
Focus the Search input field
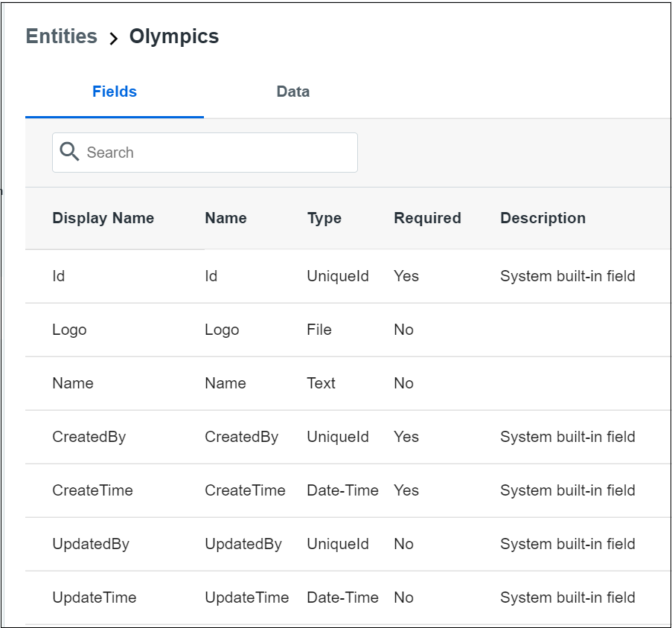[216, 153]
